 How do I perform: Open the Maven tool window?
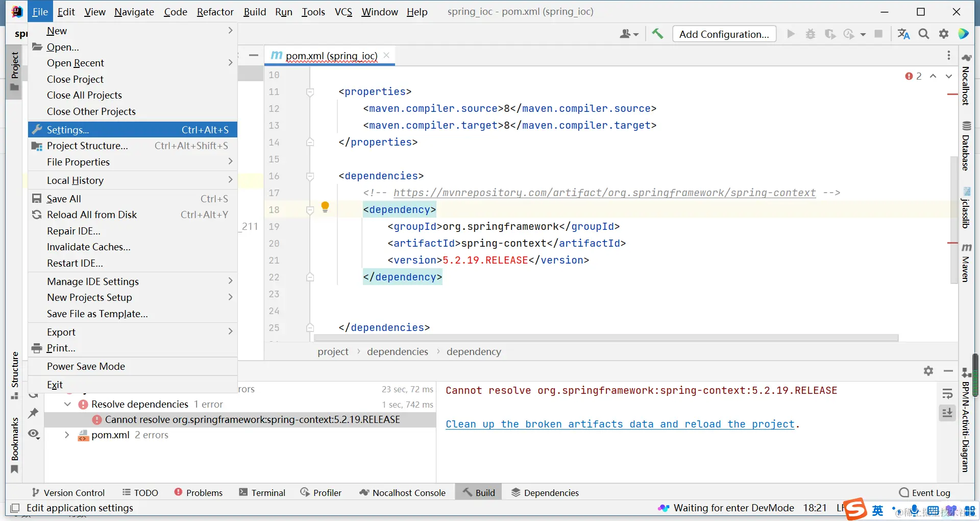(966, 263)
